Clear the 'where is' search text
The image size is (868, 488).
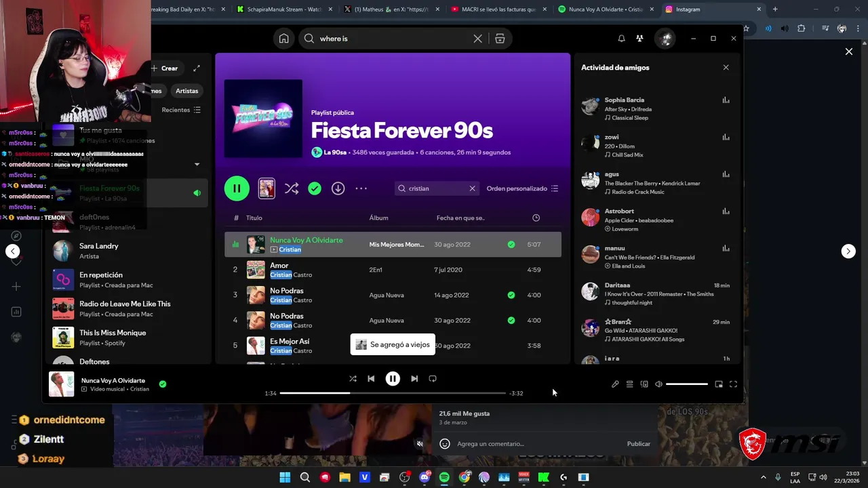point(477,39)
